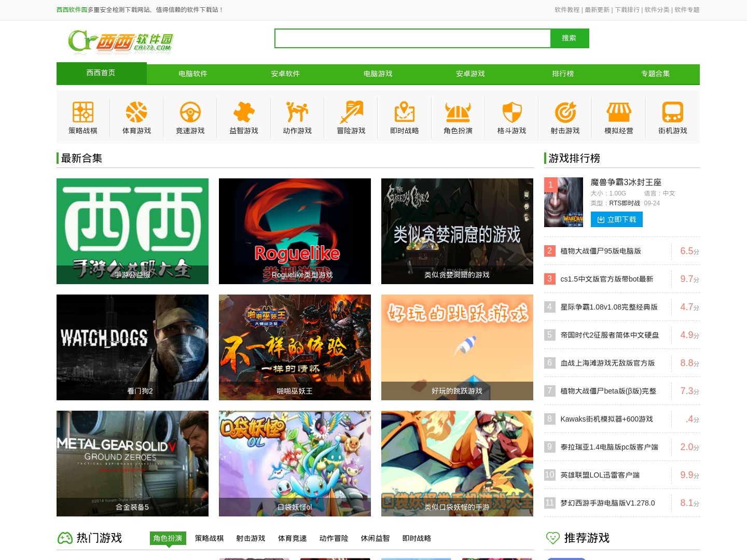Select the 休闲益智 tab under 热门游戏

(x=375, y=538)
